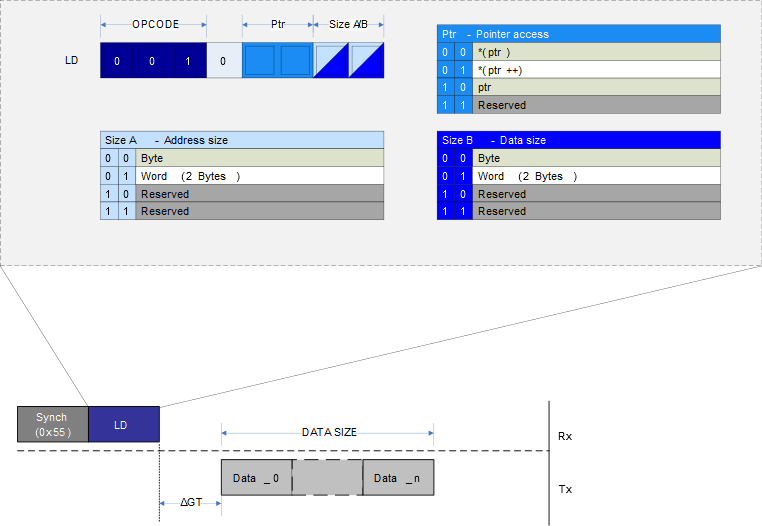Select the first light blue Ptr bit box

coord(259,61)
